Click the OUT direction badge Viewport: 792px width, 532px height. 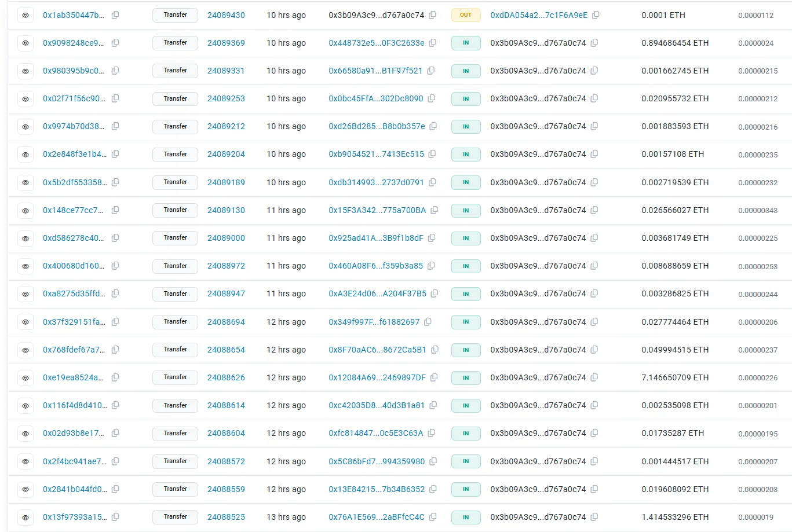point(466,15)
